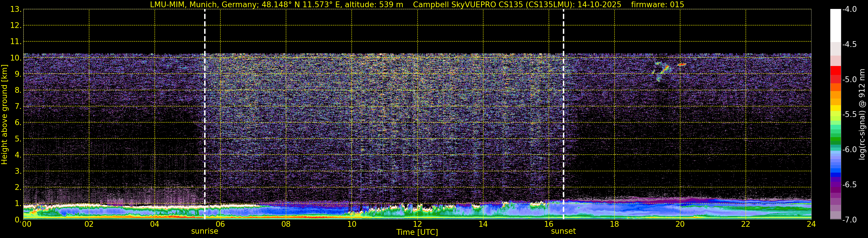The height and width of the screenshot is (238, 868).
Task: Click the colorbar tick label '-4.5'
Action: [850, 44]
